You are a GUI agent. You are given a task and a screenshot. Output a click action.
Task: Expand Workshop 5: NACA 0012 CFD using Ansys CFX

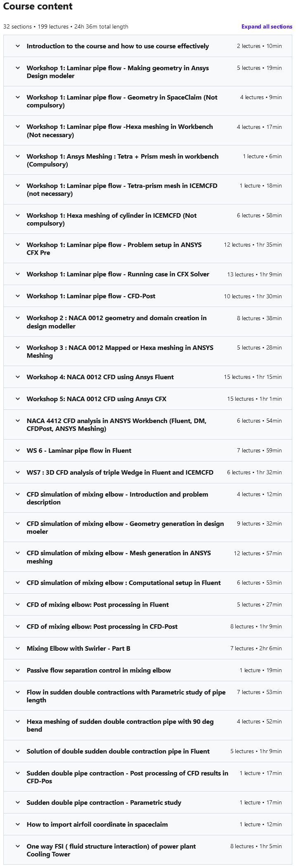[x=18, y=399]
